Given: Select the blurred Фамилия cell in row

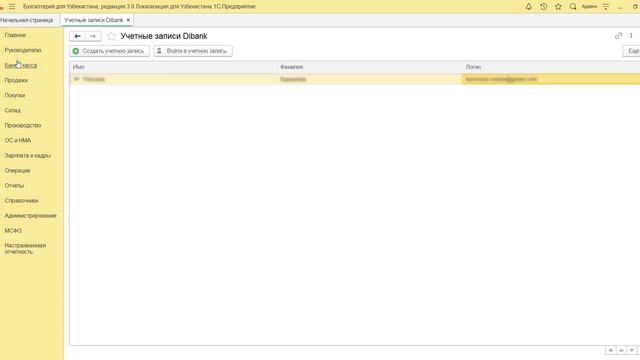Looking at the screenshot, I should [369, 79].
